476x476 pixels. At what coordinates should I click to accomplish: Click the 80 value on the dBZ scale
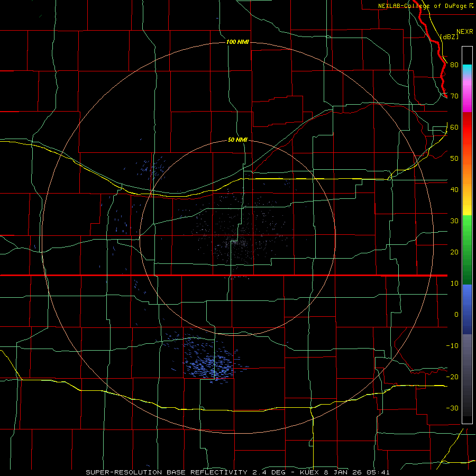(x=454, y=65)
